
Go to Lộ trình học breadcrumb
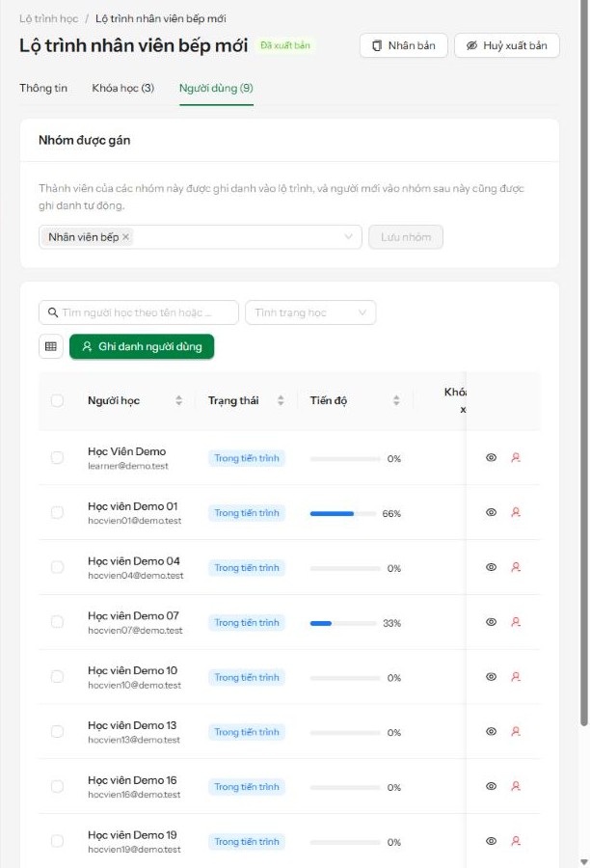(49, 19)
